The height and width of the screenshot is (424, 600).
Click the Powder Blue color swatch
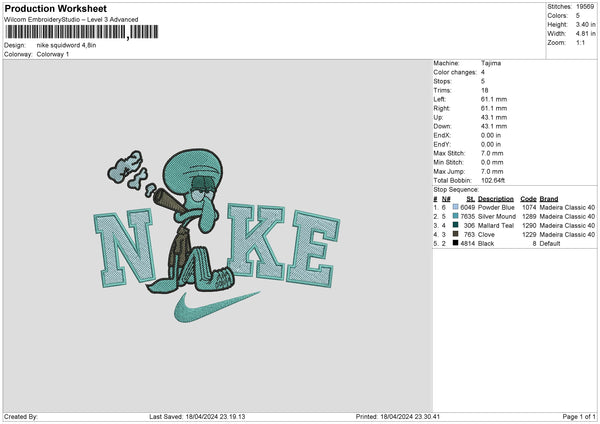click(x=455, y=207)
